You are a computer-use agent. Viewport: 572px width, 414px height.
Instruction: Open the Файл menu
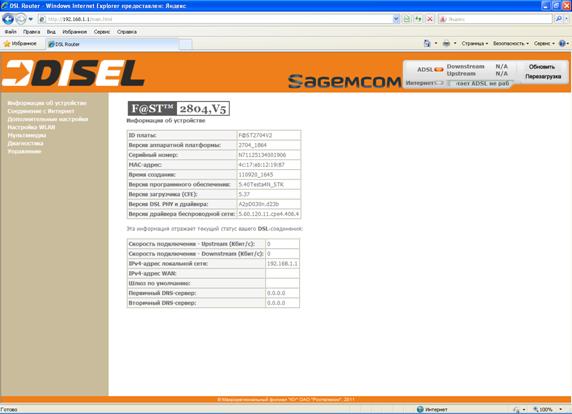[x=11, y=32]
